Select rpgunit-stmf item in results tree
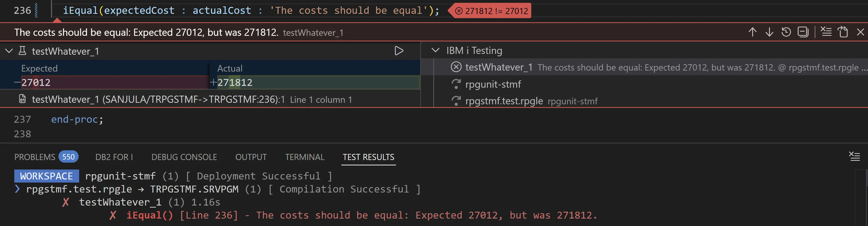The height and width of the screenshot is (226, 868). point(493,84)
